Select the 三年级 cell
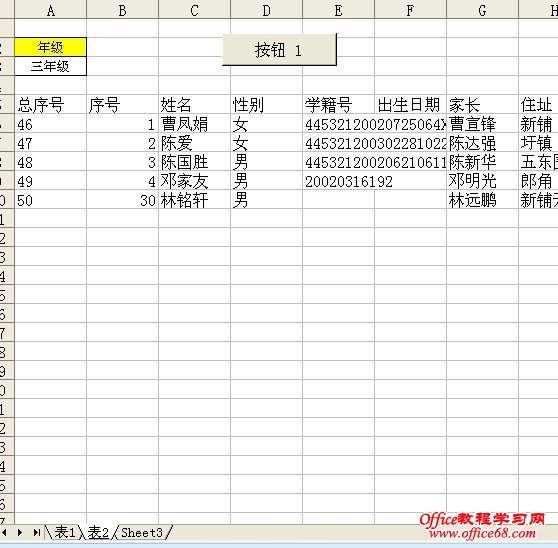The image size is (558, 548). pyautogui.click(x=51, y=66)
